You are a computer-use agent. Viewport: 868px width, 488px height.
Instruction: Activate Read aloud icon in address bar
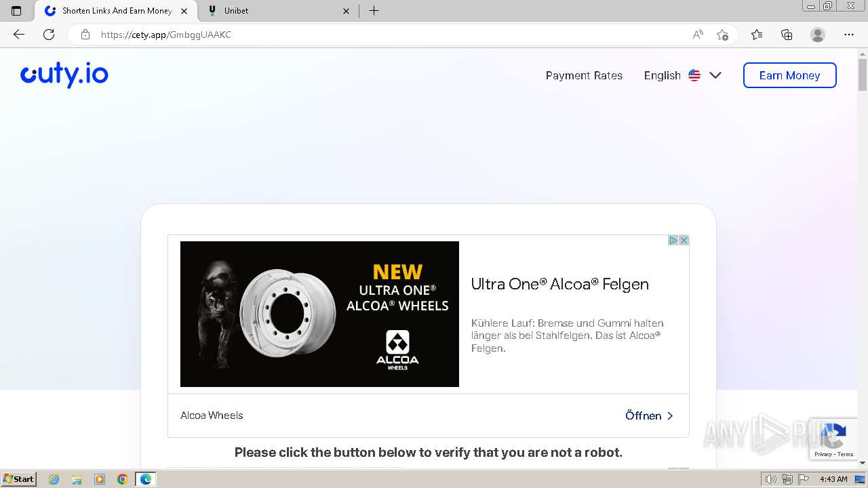[698, 35]
